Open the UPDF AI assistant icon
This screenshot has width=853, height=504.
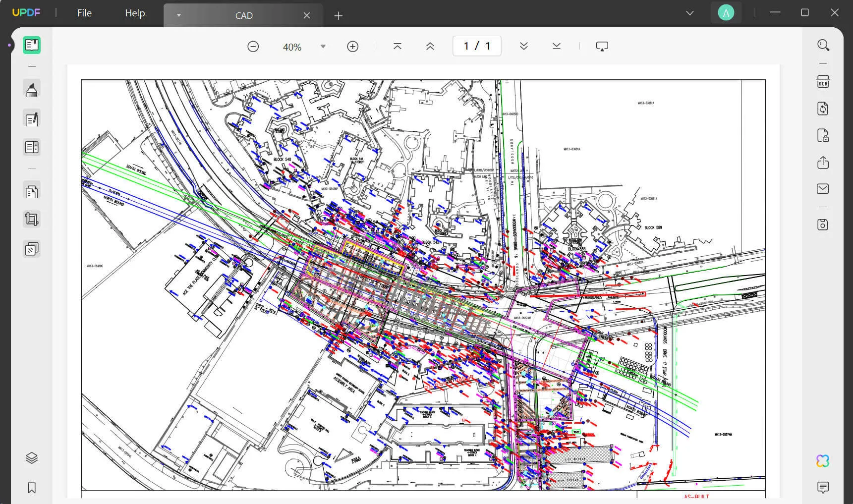tap(823, 461)
